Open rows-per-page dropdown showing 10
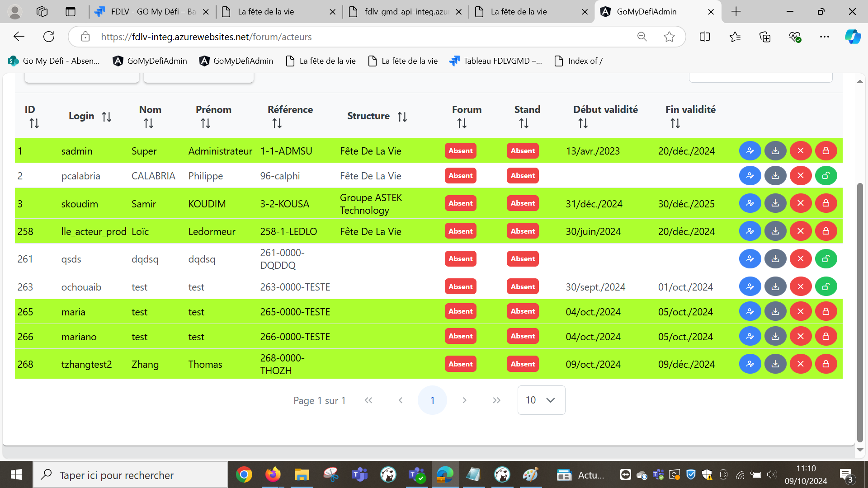The width and height of the screenshot is (868, 488). pyautogui.click(x=541, y=400)
